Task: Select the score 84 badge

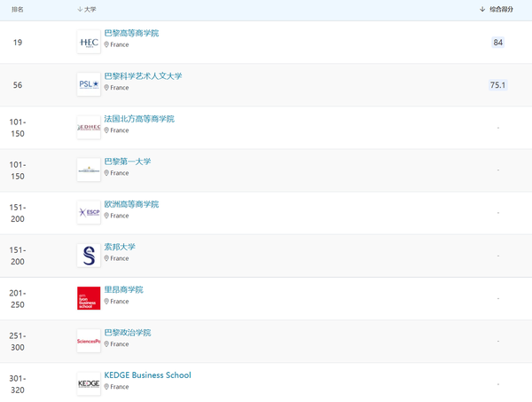Action: click(x=497, y=43)
